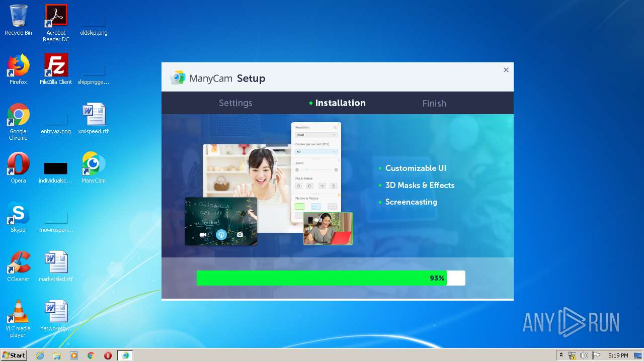
Task: Click the woman with red laptop thumbnail
Action: point(328,228)
